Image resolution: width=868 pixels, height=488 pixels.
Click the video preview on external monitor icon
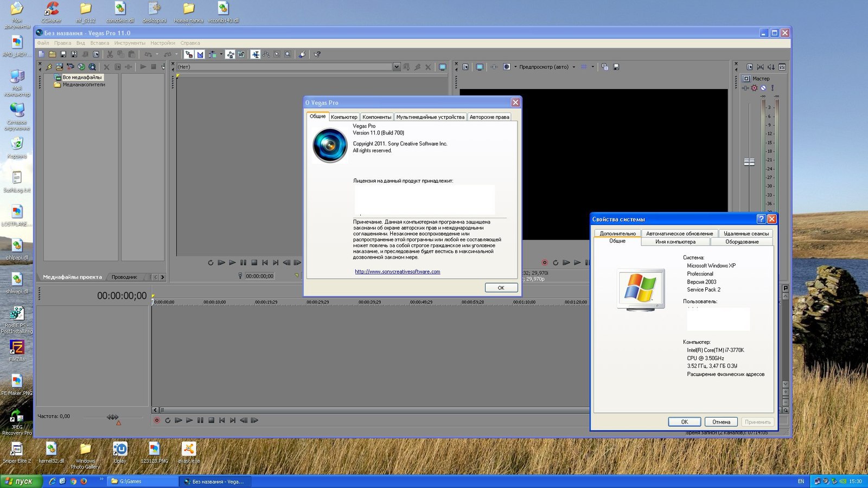[x=480, y=67]
